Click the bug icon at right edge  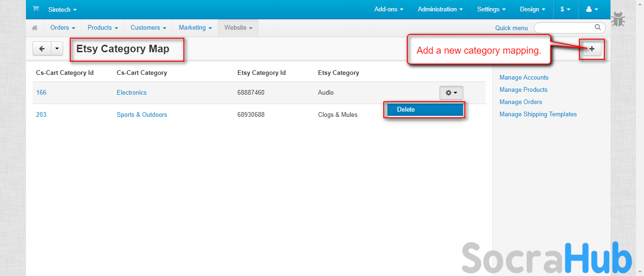tap(618, 20)
